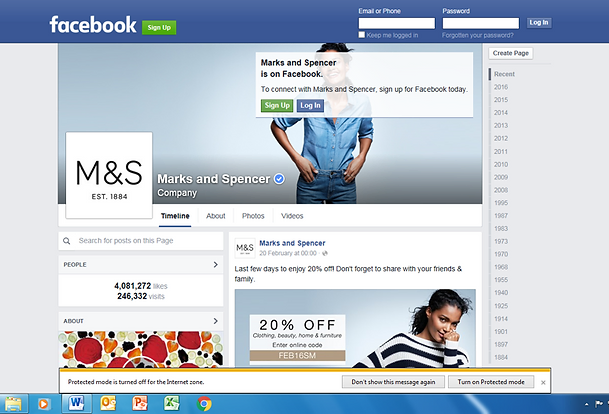
Task: Jump to 2013 in the timeline
Action: coord(501,125)
